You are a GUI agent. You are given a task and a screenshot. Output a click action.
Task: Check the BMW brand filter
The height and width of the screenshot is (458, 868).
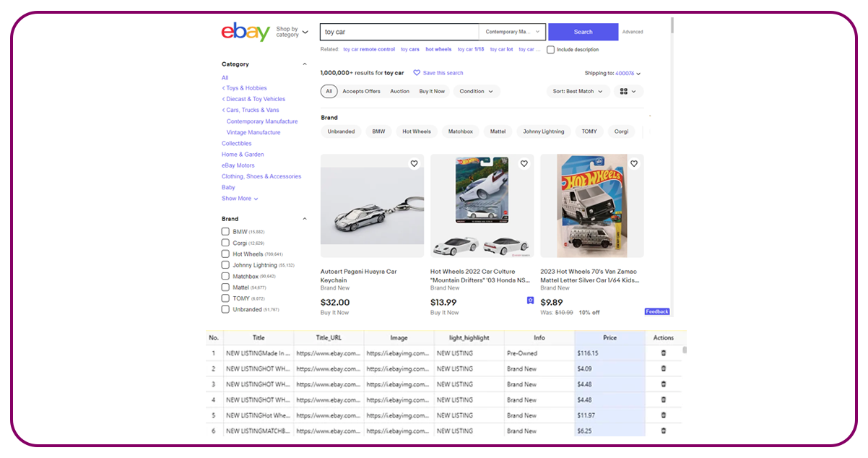tap(225, 232)
